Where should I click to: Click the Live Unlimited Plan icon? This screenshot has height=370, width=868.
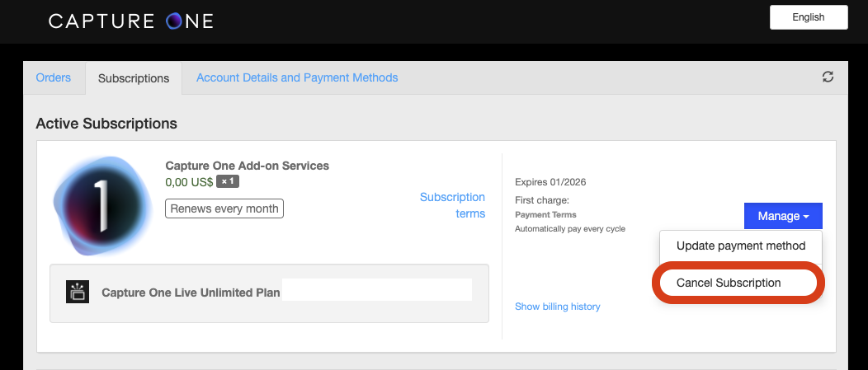point(78,292)
